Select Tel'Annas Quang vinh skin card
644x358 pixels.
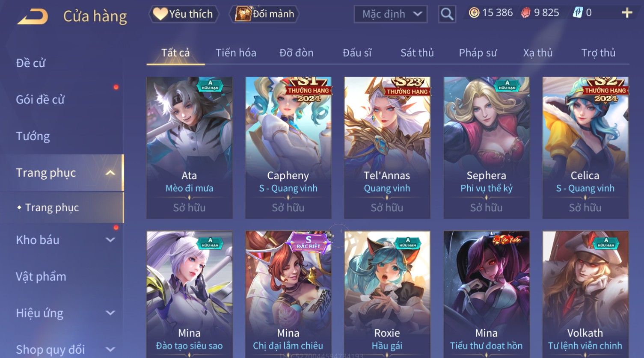coord(387,148)
